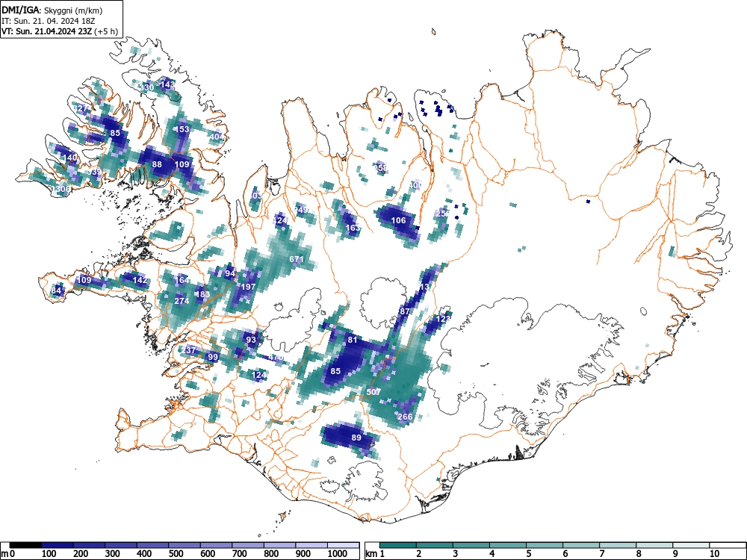Screen dimensions: 747x560
Task: Click the visibility value "140" on the map
Action: click(x=69, y=157)
